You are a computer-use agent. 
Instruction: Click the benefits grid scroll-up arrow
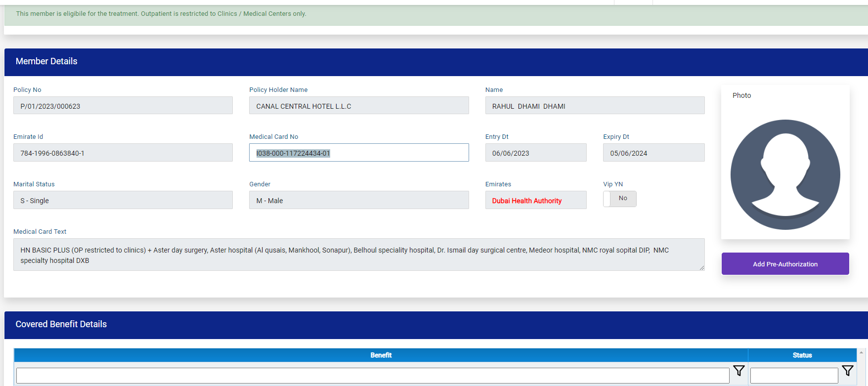pos(862,352)
